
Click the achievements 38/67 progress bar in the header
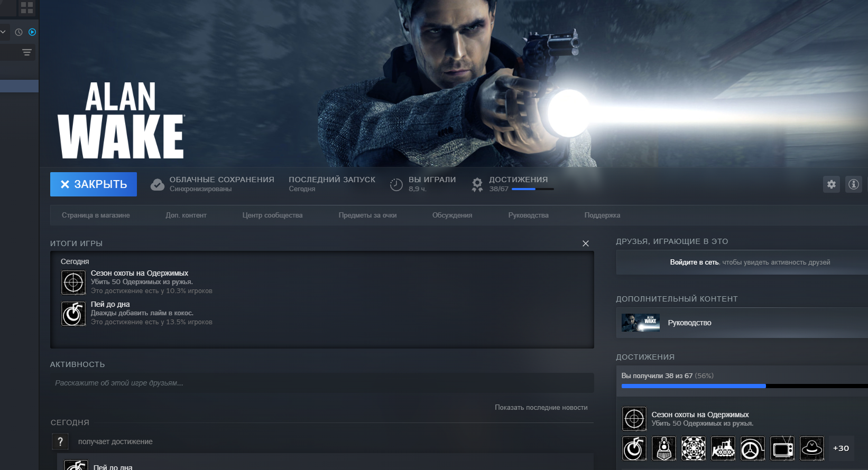(x=533, y=189)
